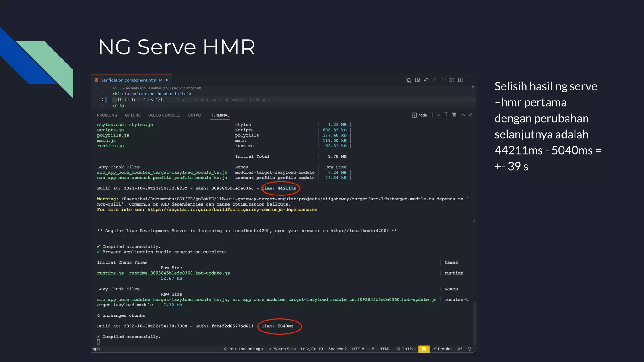The height and width of the screenshot is (362, 644).
Task: Switch to the PROBLEMS panel tab
Action: 107,115
